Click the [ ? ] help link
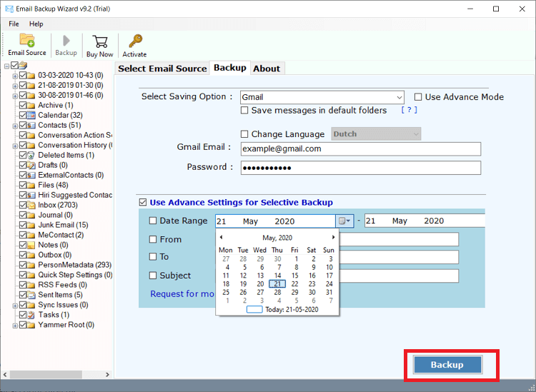Viewport: 536px width, 392px height. coord(410,110)
